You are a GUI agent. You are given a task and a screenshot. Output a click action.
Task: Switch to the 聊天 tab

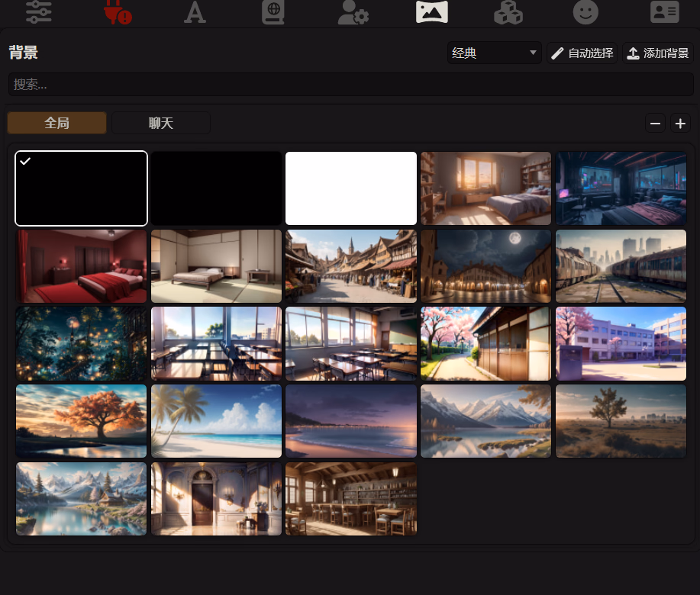(x=161, y=123)
